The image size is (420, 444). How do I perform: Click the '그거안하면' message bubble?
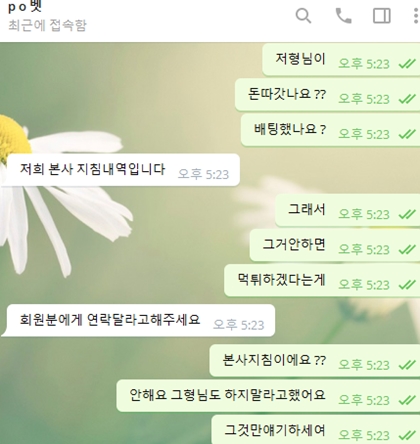335,245
